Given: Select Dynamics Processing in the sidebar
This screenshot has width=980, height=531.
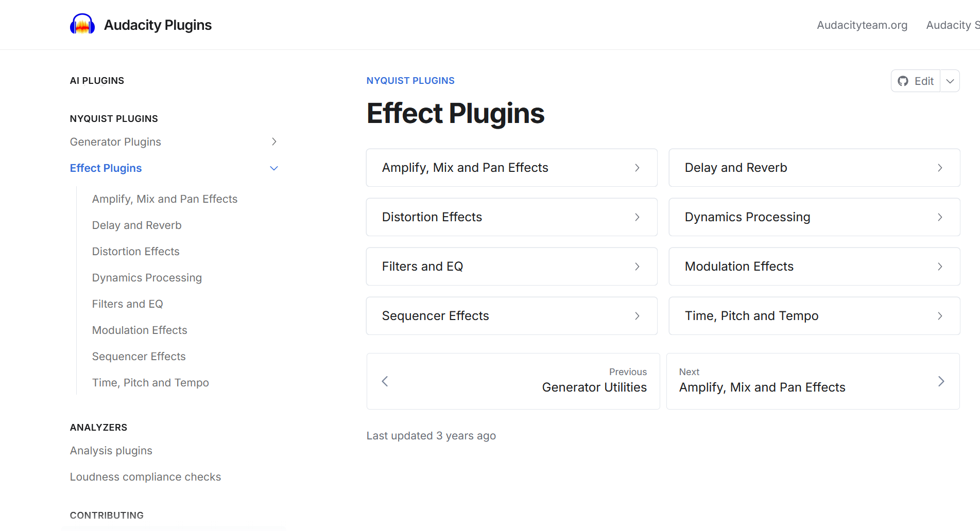Looking at the screenshot, I should (x=147, y=278).
